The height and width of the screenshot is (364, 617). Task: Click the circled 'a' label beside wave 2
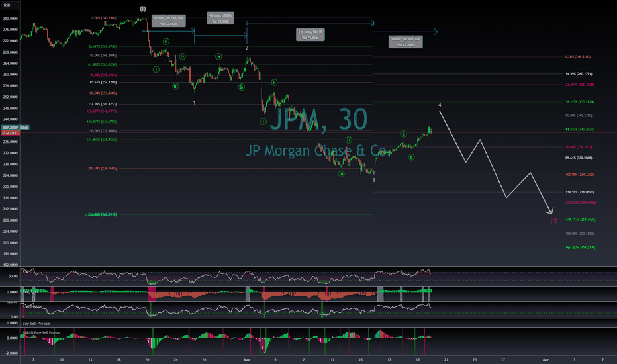218,57
